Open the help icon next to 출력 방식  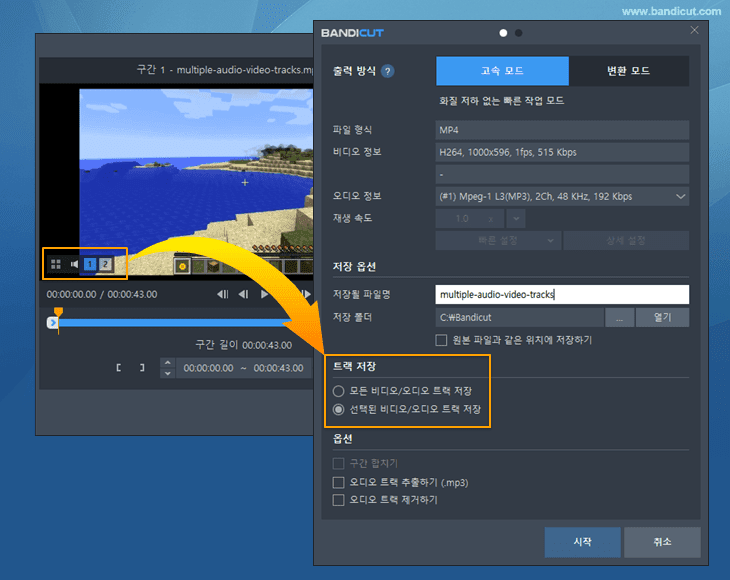point(387,71)
